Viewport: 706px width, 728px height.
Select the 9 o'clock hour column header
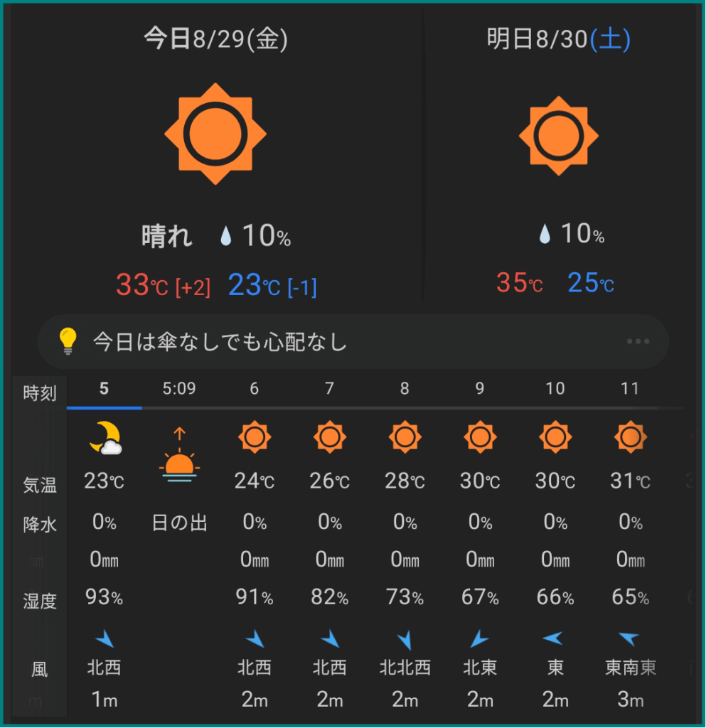[480, 389]
